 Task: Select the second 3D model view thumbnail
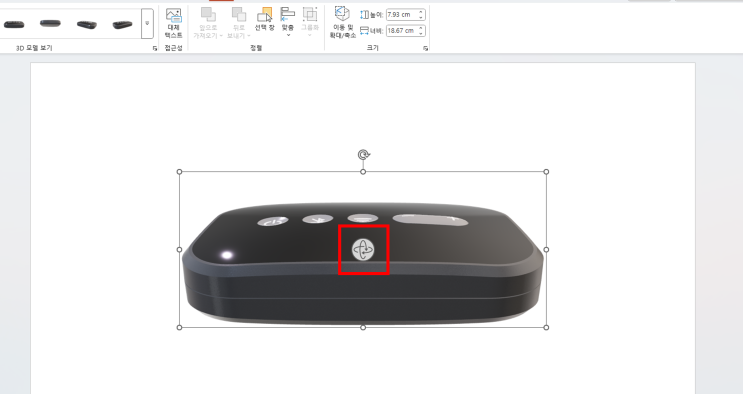pos(50,23)
